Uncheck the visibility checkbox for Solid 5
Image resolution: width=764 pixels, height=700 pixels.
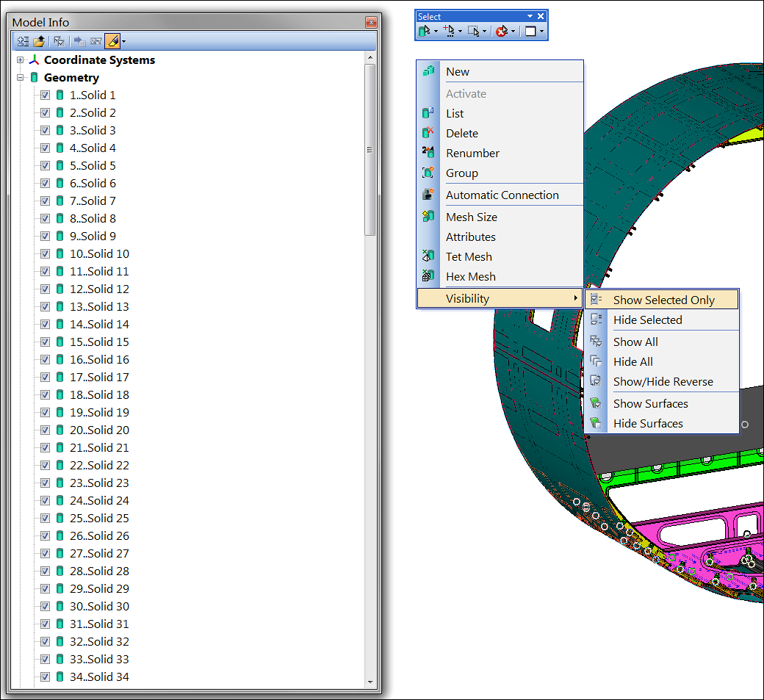(x=45, y=165)
